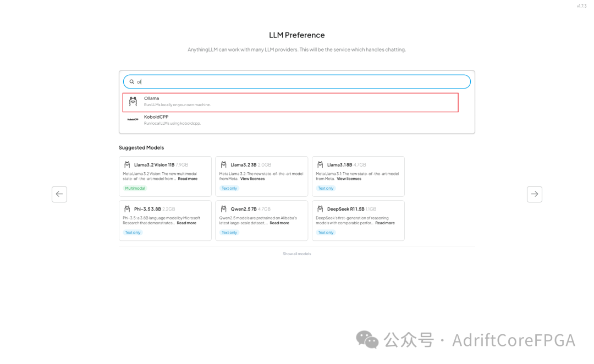This screenshot has width=594, height=364.
Task: Click the version label v1.7.3
Action: point(581,6)
